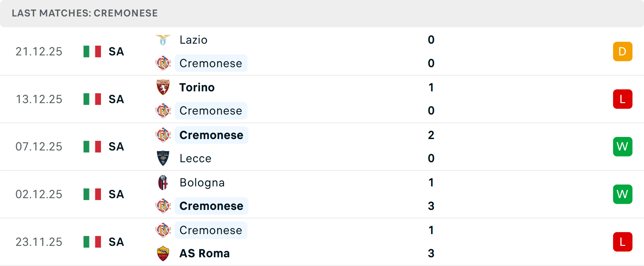Click the Torino club crest icon

tap(163, 87)
